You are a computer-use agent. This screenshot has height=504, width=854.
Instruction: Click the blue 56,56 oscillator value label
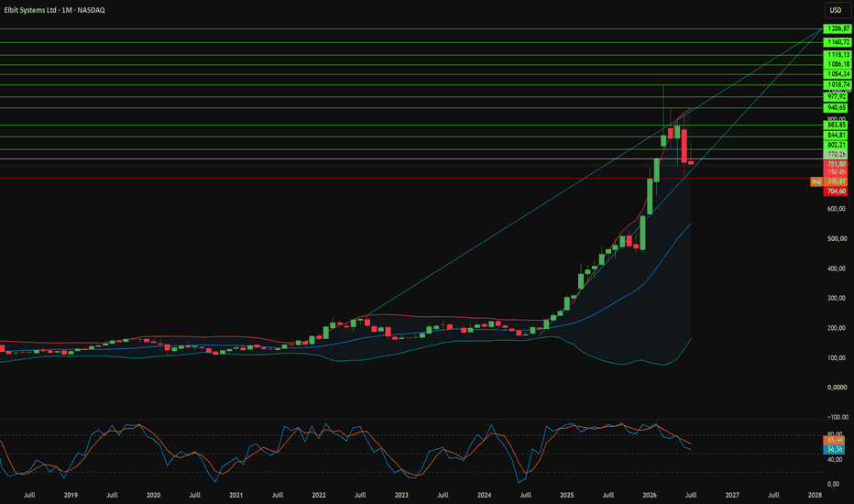tap(835, 450)
